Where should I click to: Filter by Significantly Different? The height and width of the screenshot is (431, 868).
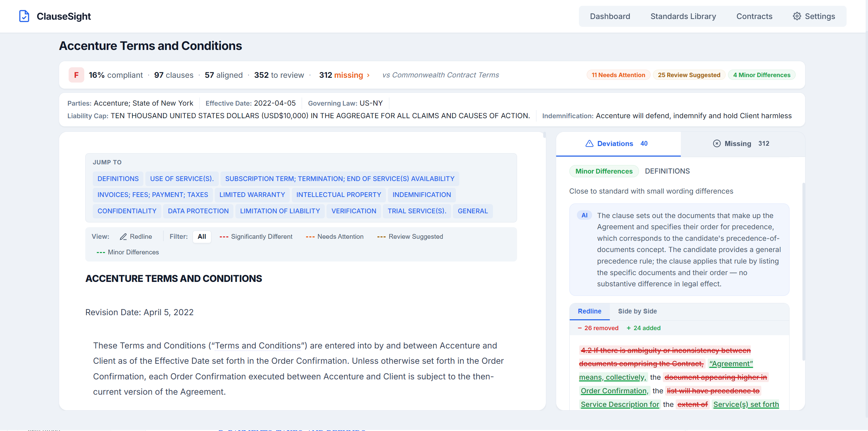(256, 237)
